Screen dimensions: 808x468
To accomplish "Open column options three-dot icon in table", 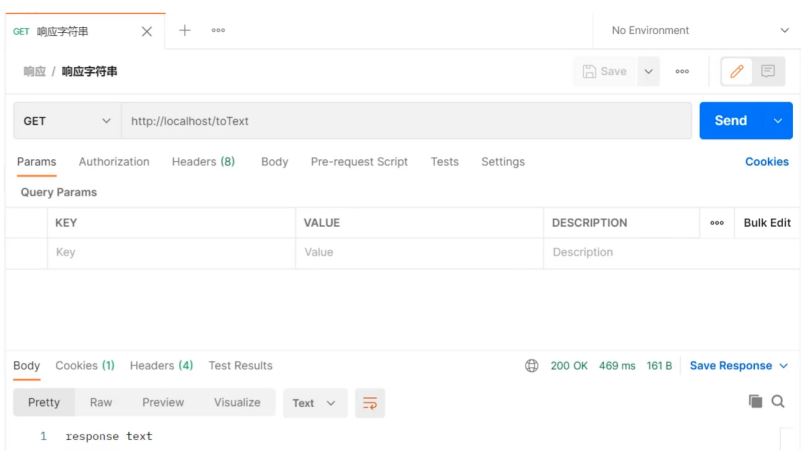I will [716, 223].
